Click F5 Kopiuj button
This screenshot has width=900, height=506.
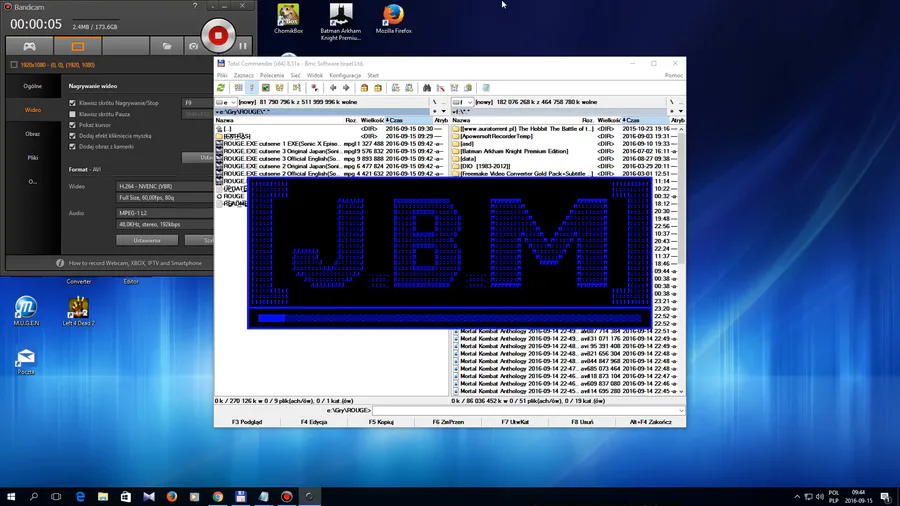coord(381,422)
